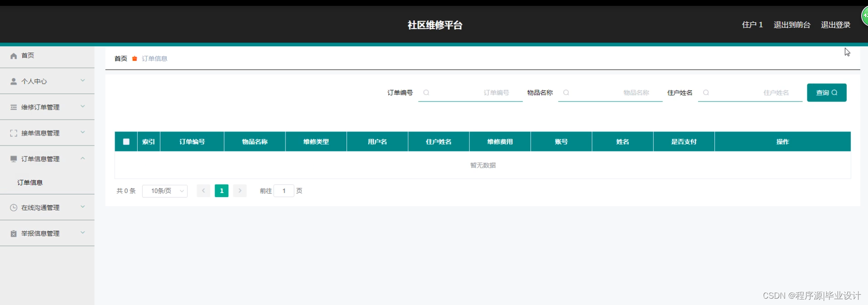Screen dimensions: 868x305
Task: Click the 用户名 column header
Action: click(377, 142)
